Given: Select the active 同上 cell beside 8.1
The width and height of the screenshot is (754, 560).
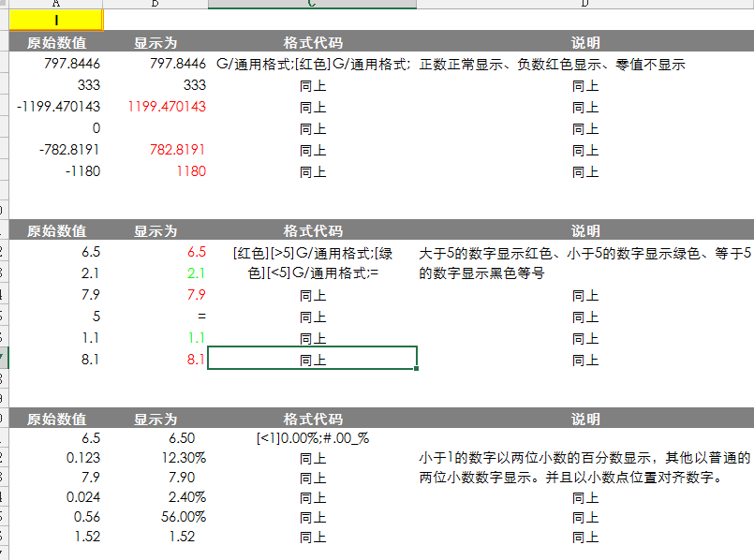Looking at the screenshot, I should [313, 358].
